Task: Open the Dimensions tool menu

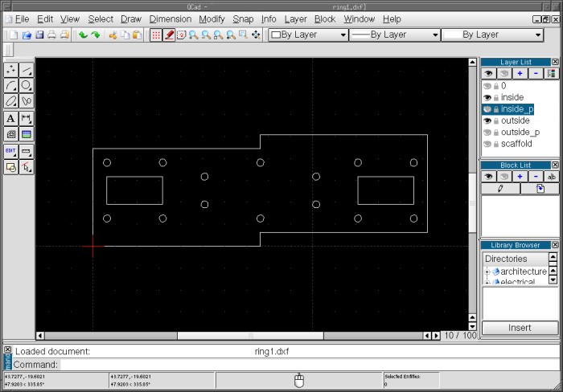Action: click(x=27, y=118)
